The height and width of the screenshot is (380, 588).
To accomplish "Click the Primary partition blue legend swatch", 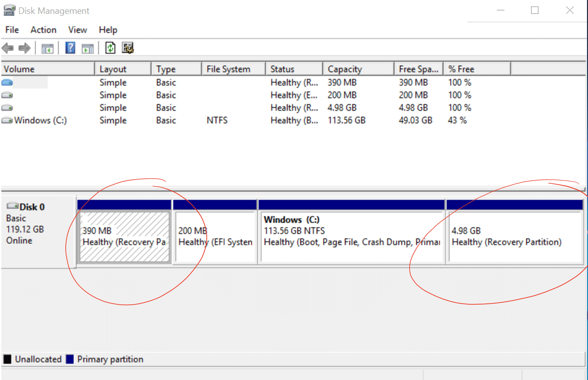I will click(x=70, y=359).
